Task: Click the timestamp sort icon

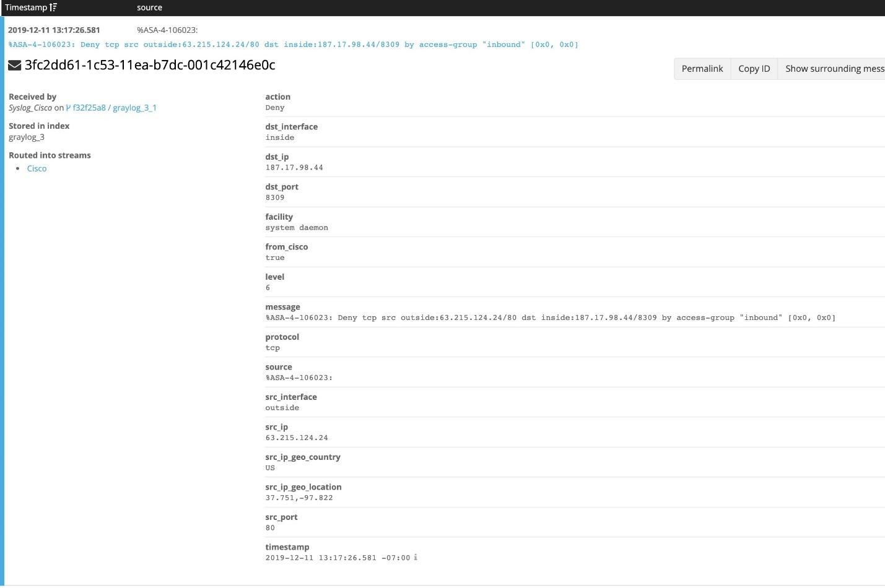Action: (x=53, y=7)
